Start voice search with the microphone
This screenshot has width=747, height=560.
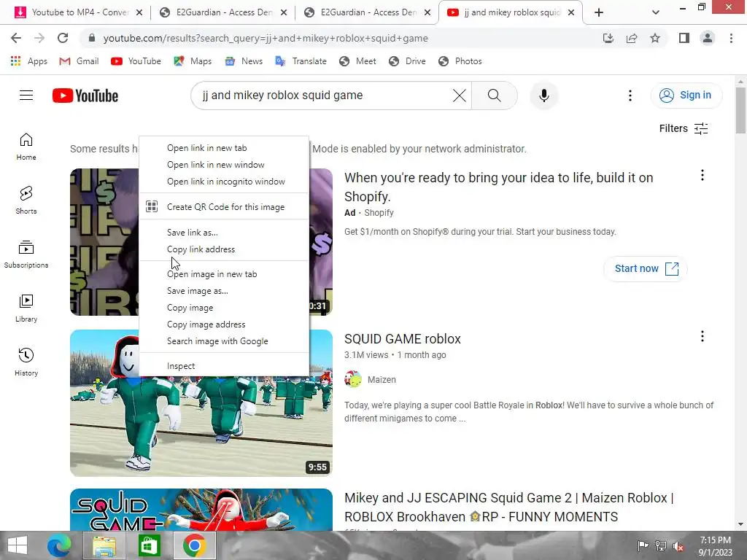point(543,96)
